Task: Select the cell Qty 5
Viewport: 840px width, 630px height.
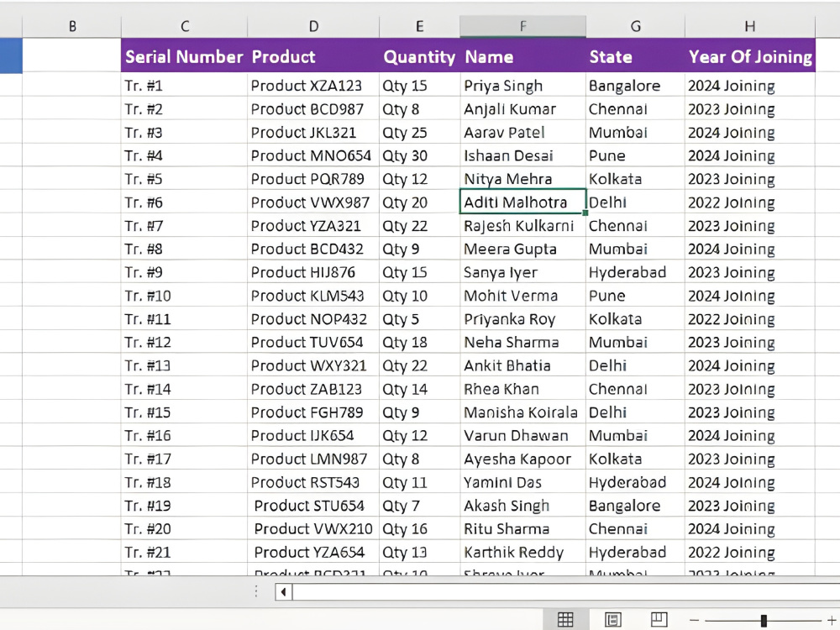Action: click(419, 318)
